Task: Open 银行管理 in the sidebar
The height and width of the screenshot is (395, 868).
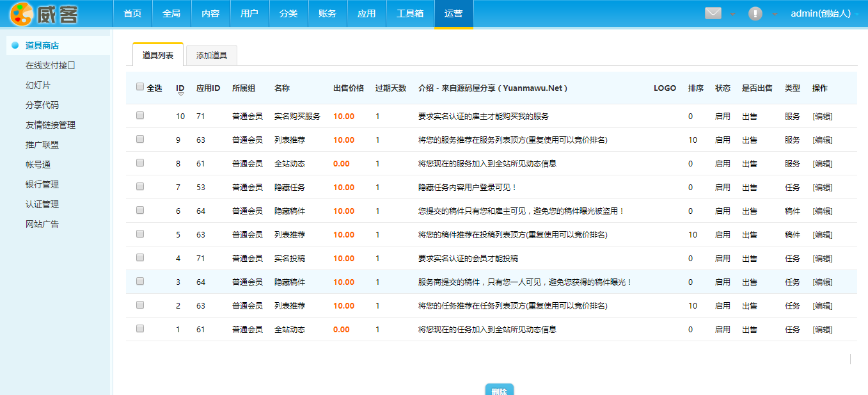Action: 42,184
